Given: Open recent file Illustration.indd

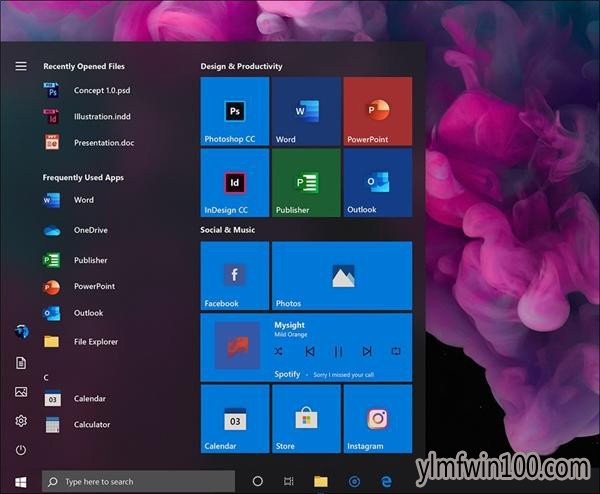Looking at the screenshot, I should [x=88, y=116].
